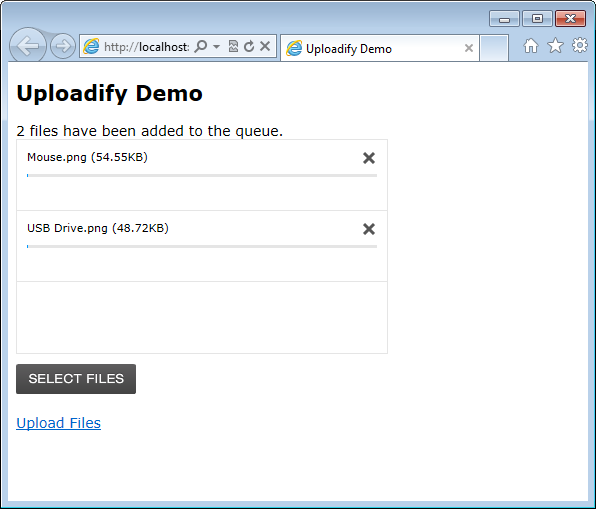Click the Upload Files link

(59, 423)
